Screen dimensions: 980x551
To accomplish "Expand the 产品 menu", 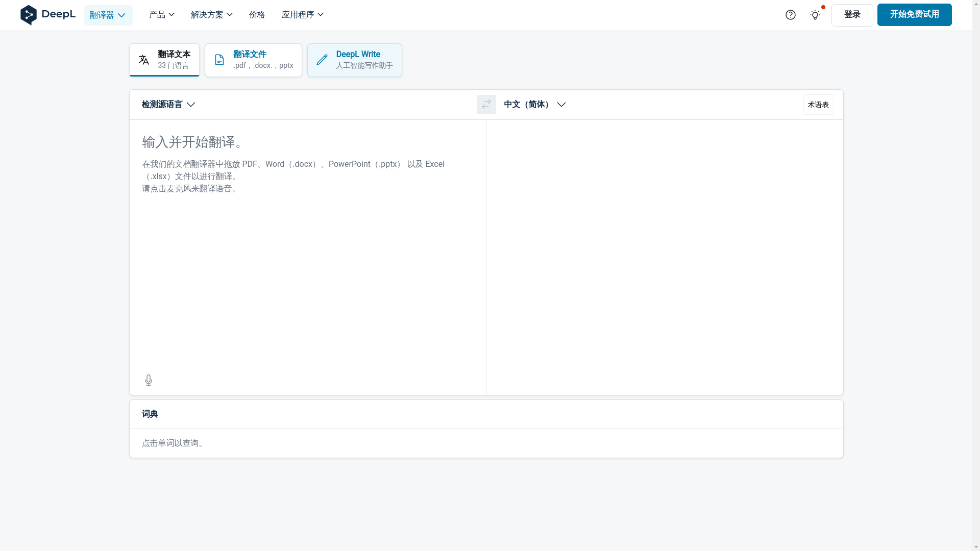I will [161, 15].
